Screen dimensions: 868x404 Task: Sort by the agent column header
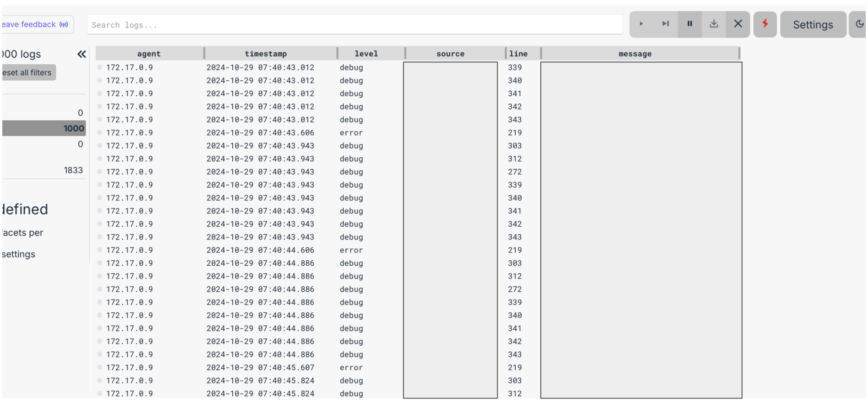click(x=149, y=53)
